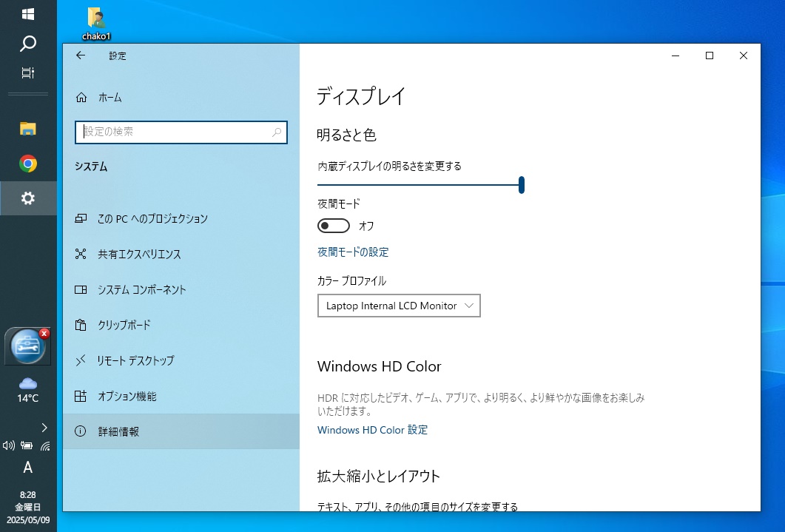This screenshot has height=532, width=785.
Task: Click the システム sidebar section heading
Action: click(x=91, y=166)
